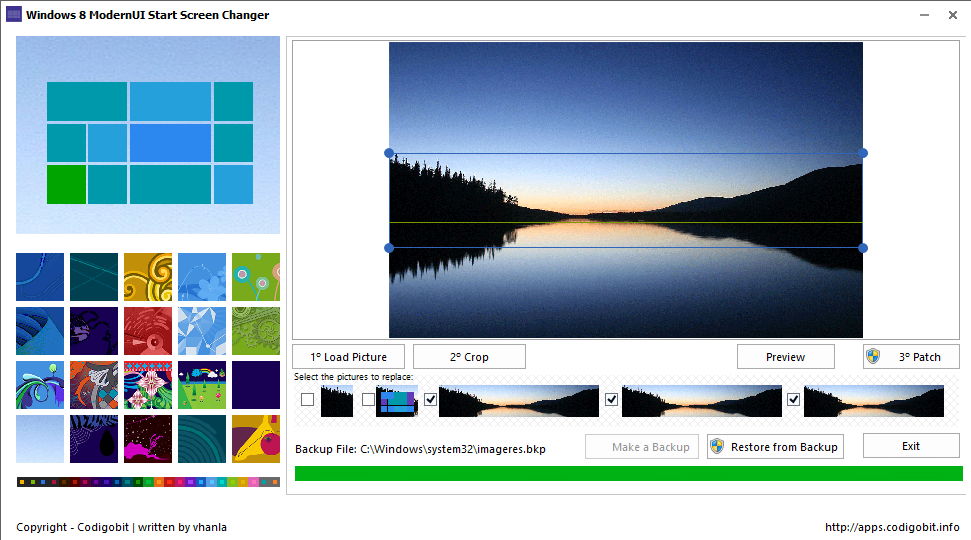Screen dimensions: 971x540
Task: Pick the magenta splash on dark pattern
Action: click(x=148, y=439)
